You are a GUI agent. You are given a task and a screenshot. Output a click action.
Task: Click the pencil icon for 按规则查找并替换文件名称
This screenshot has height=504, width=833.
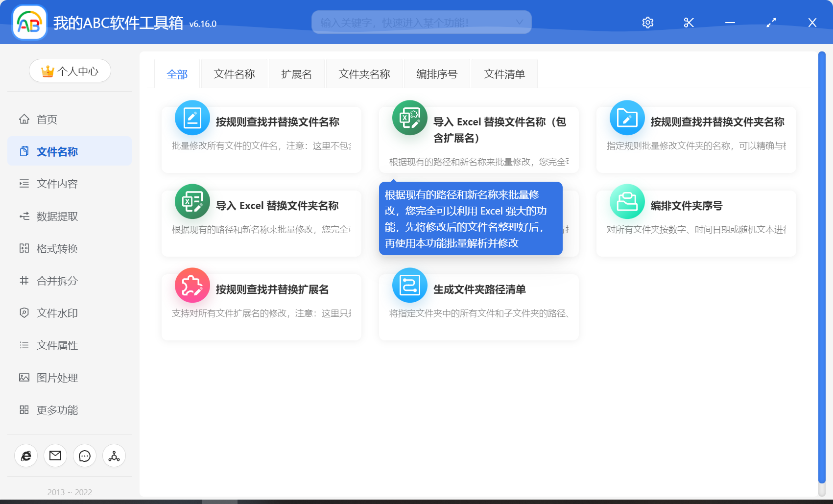click(x=192, y=118)
